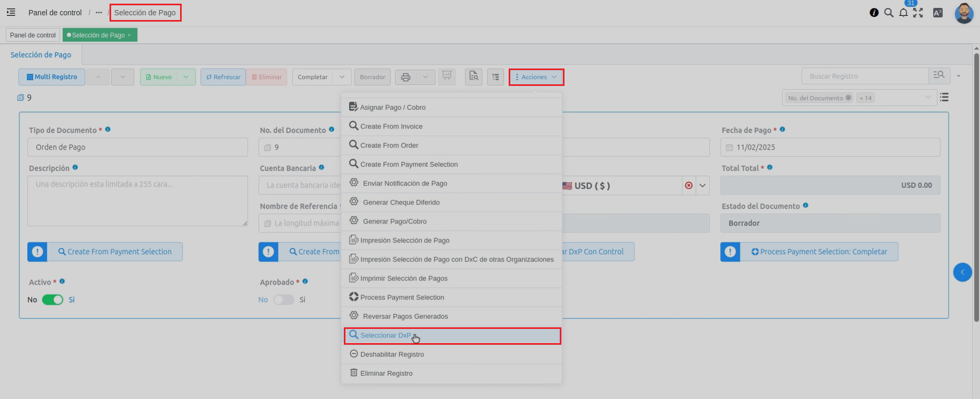The image size is (980, 399).
Task: Click the record zoom document-search icon
Action: pyautogui.click(x=473, y=77)
